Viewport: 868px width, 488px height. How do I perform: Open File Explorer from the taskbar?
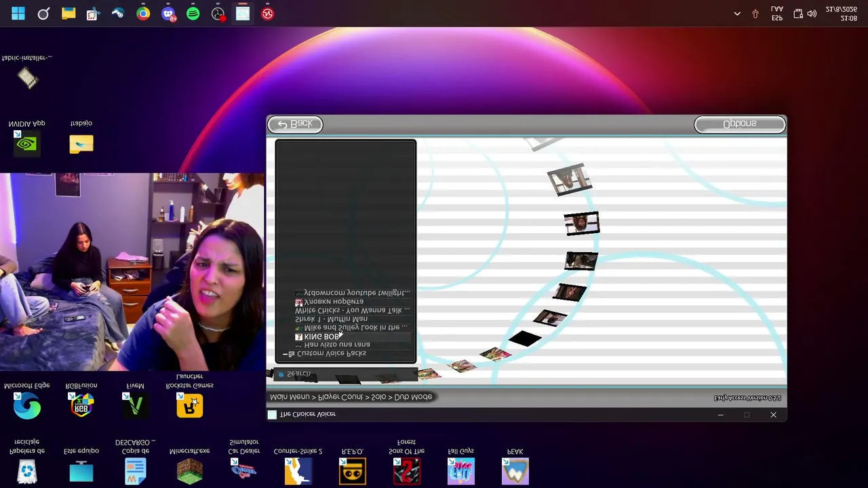(68, 14)
